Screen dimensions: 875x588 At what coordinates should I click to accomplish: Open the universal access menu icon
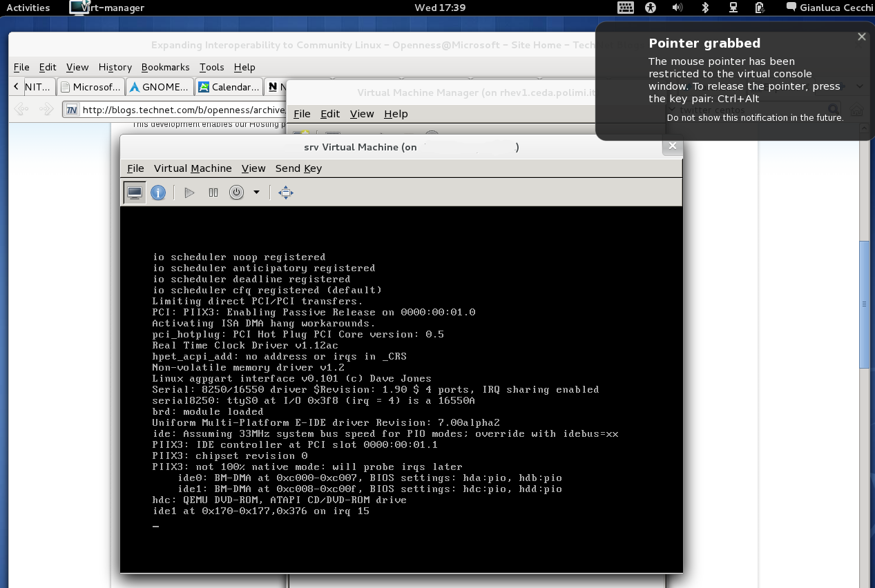point(650,8)
